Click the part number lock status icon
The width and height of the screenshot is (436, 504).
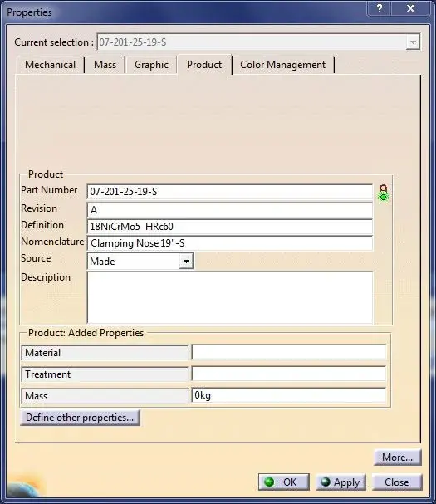[x=383, y=193]
